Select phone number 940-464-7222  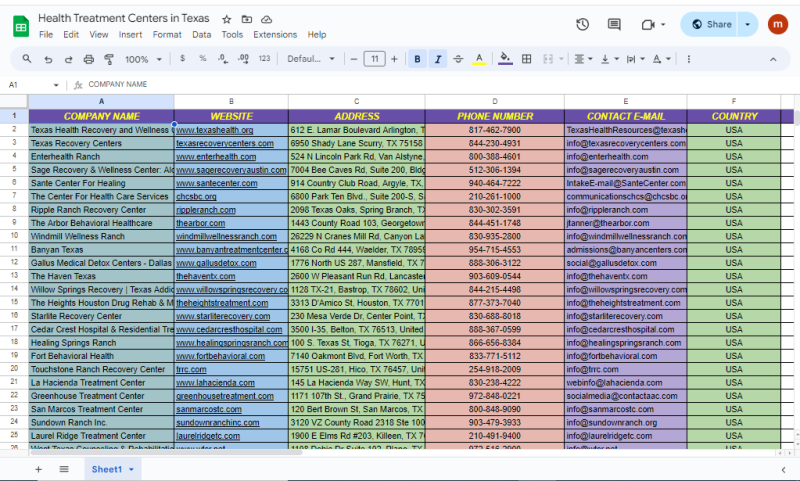[x=494, y=183]
